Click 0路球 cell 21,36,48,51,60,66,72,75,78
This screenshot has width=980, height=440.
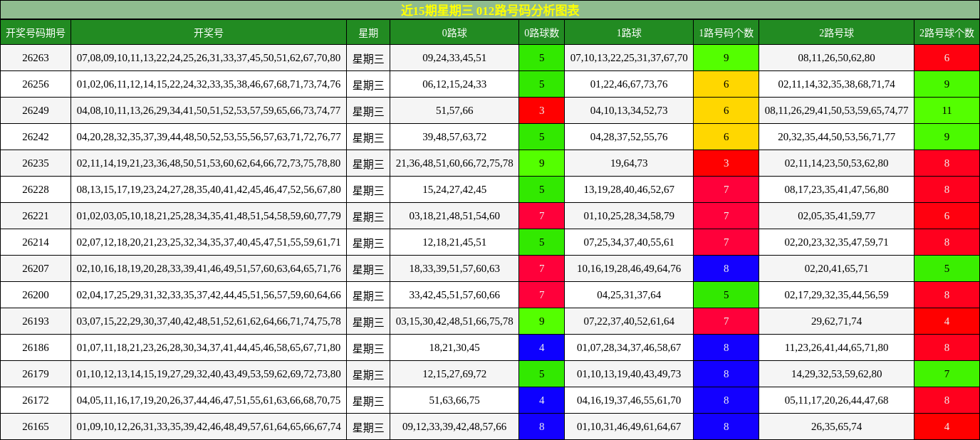[x=454, y=163]
